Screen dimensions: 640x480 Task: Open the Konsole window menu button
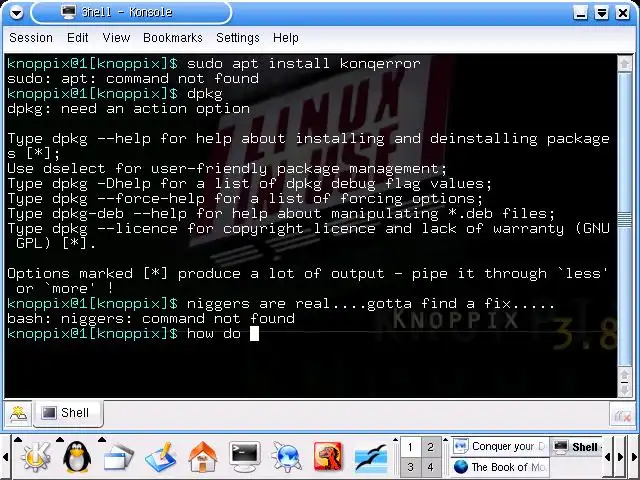pos(16,13)
